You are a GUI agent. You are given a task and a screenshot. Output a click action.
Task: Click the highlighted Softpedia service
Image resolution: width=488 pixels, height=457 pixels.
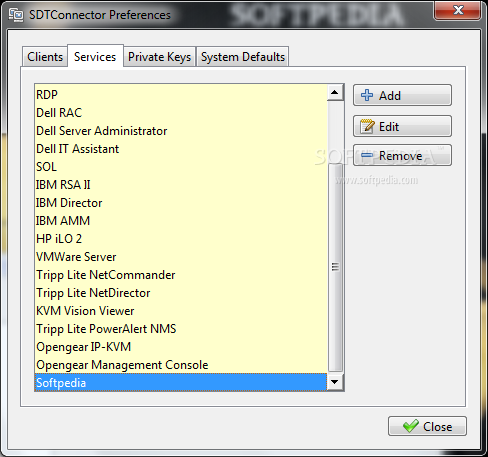click(x=181, y=382)
